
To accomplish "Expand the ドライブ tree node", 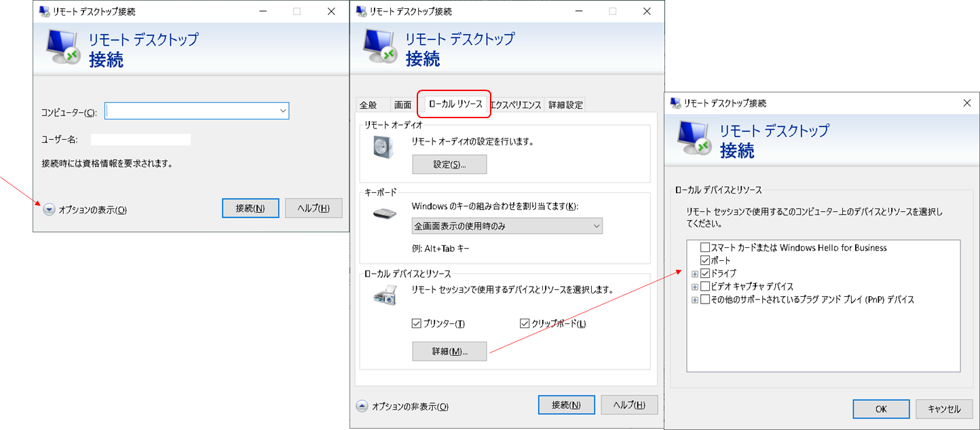I will [x=694, y=273].
